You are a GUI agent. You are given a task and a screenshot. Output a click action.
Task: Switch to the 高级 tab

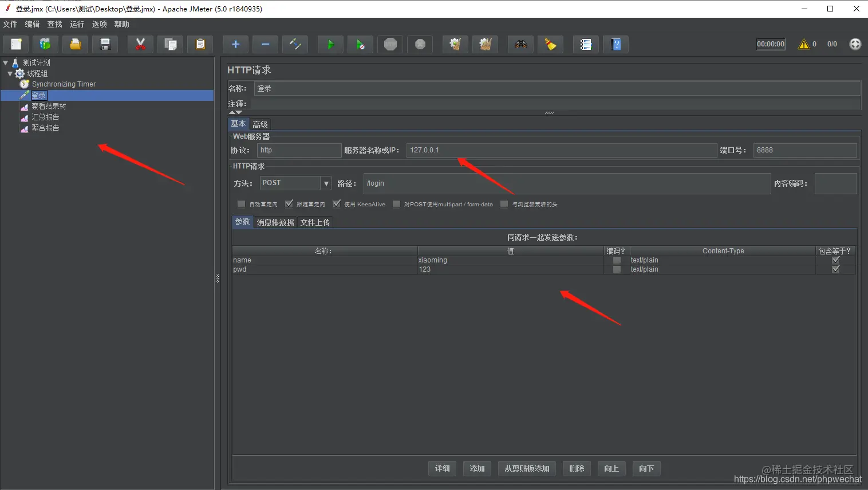(260, 124)
